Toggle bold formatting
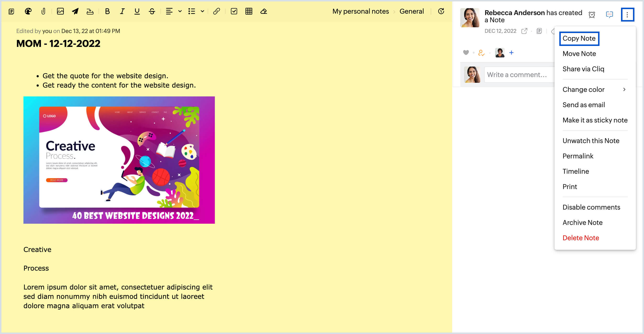The height and width of the screenshot is (334, 644). [107, 11]
